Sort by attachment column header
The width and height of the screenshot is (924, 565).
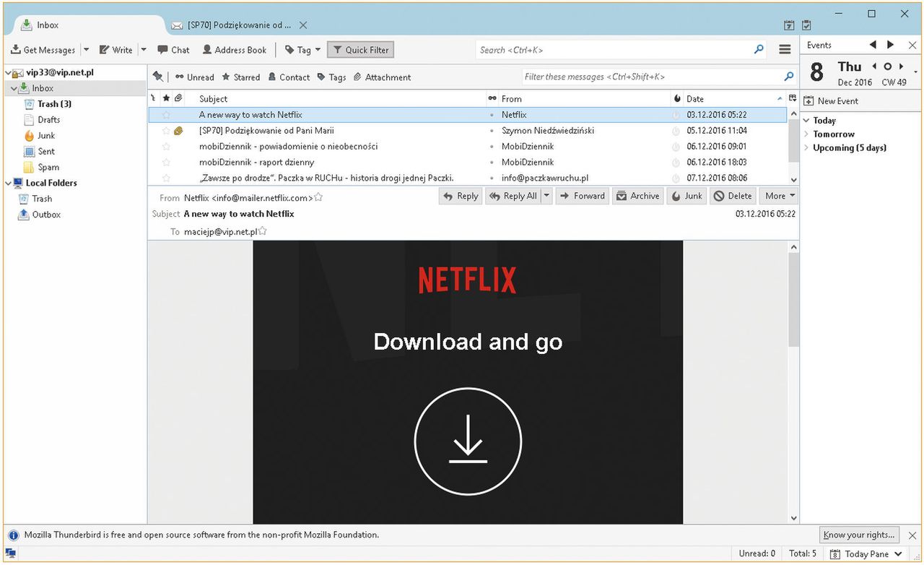coord(178,98)
